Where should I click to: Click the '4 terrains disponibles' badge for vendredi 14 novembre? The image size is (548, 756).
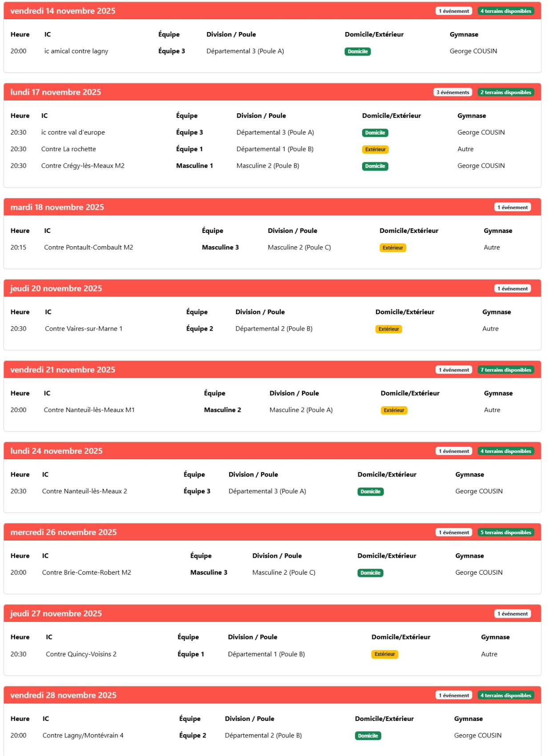pyautogui.click(x=506, y=11)
